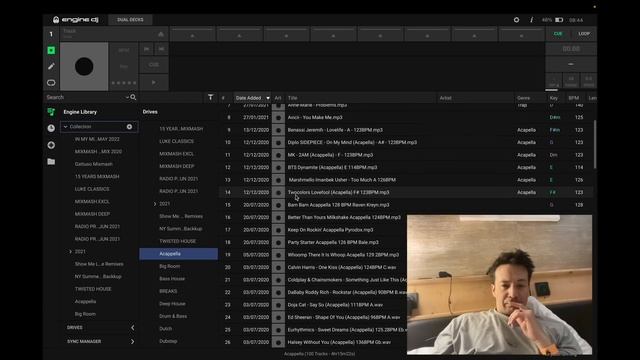Viewport: 640px width, 360px height.
Task: Select Party Starter Acappella track
Action: (x=333, y=242)
